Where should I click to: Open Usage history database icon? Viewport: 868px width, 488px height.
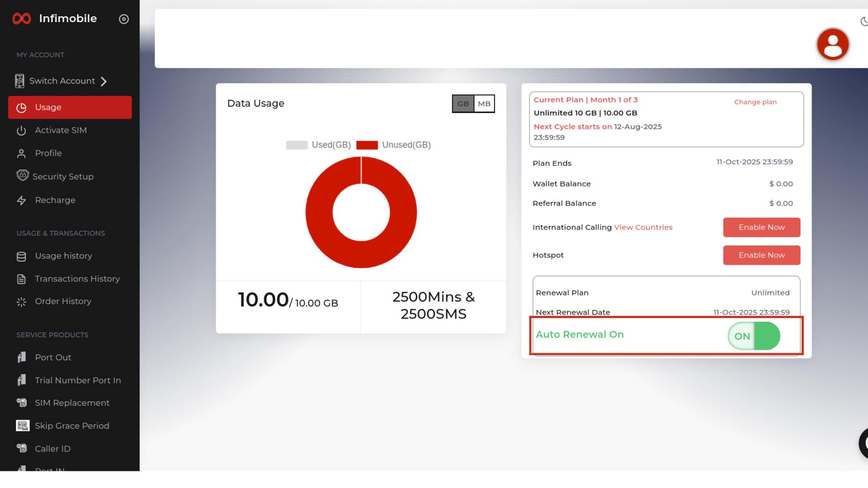21,256
